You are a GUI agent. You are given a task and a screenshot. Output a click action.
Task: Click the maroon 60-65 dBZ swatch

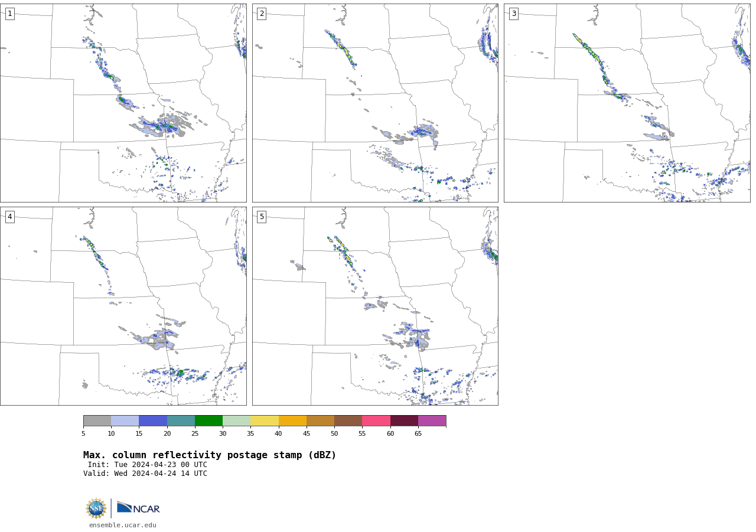(404, 420)
